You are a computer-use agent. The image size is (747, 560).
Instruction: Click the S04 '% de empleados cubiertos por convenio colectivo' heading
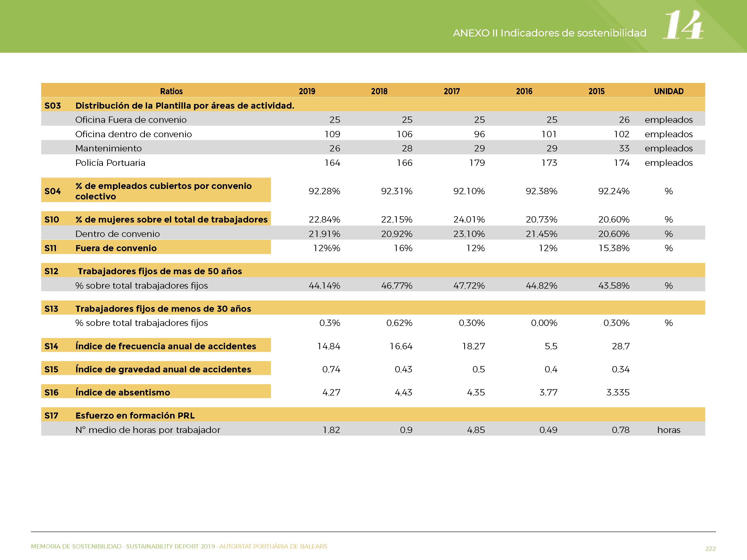click(164, 191)
